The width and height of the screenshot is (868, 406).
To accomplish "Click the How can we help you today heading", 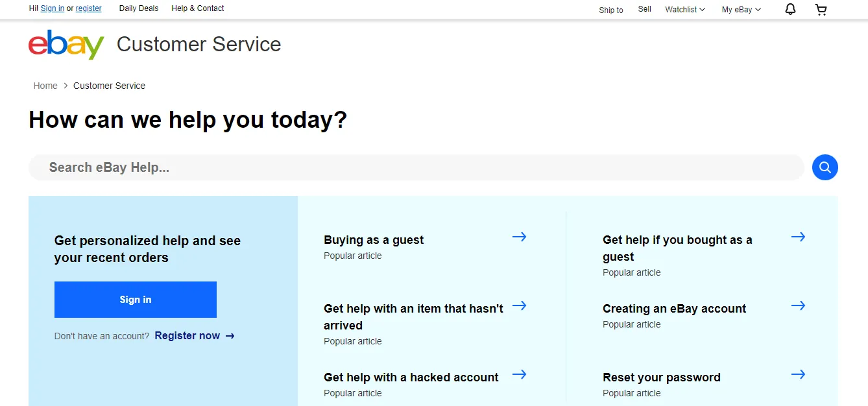I will 188,120.
